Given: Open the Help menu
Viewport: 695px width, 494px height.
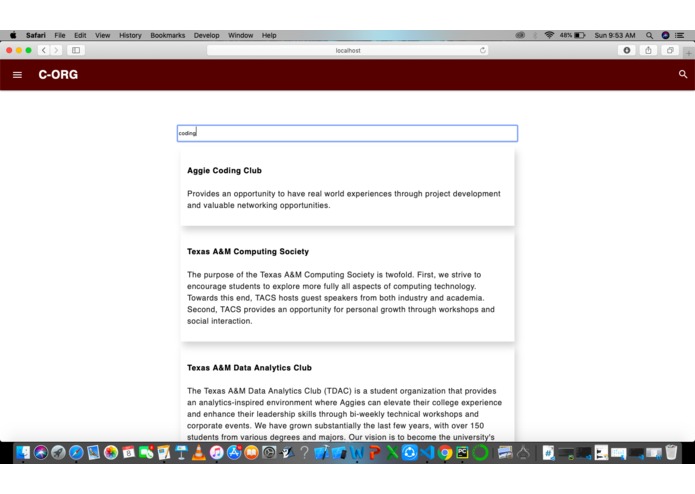Looking at the screenshot, I should pos(269,35).
